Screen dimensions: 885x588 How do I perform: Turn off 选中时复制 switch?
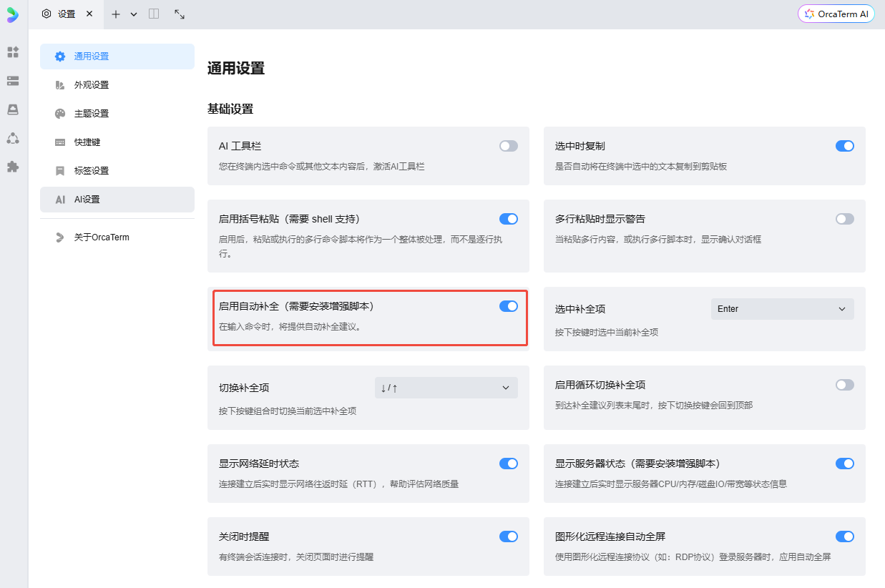844,146
